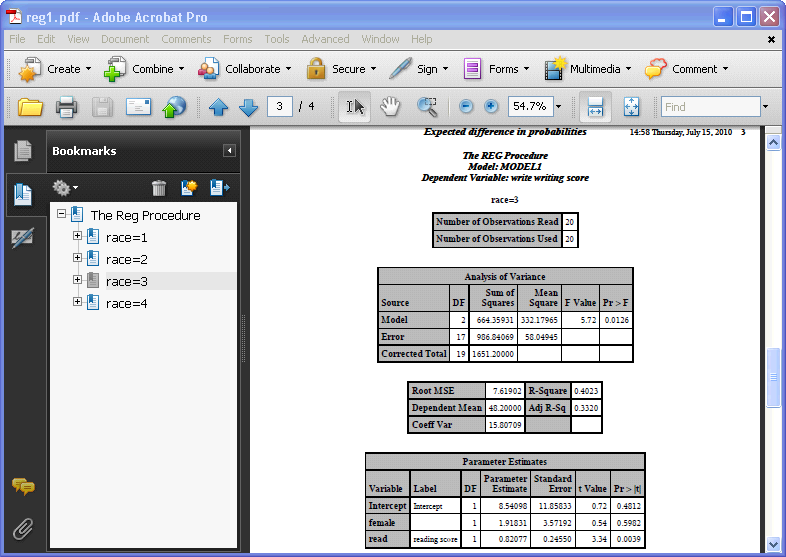
Task: Select the Hand tool
Action: pos(390,106)
